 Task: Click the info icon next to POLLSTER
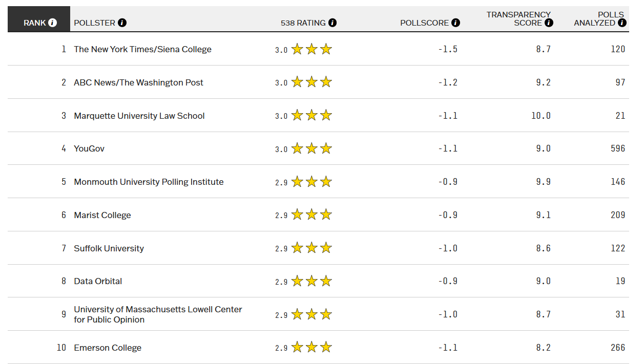(x=122, y=23)
